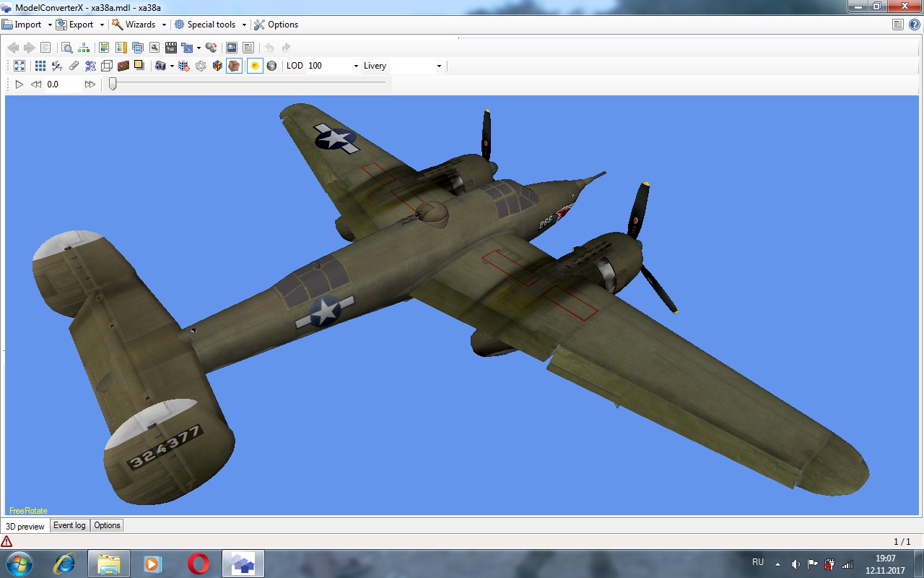Toggle the grid display icon

tap(40, 66)
